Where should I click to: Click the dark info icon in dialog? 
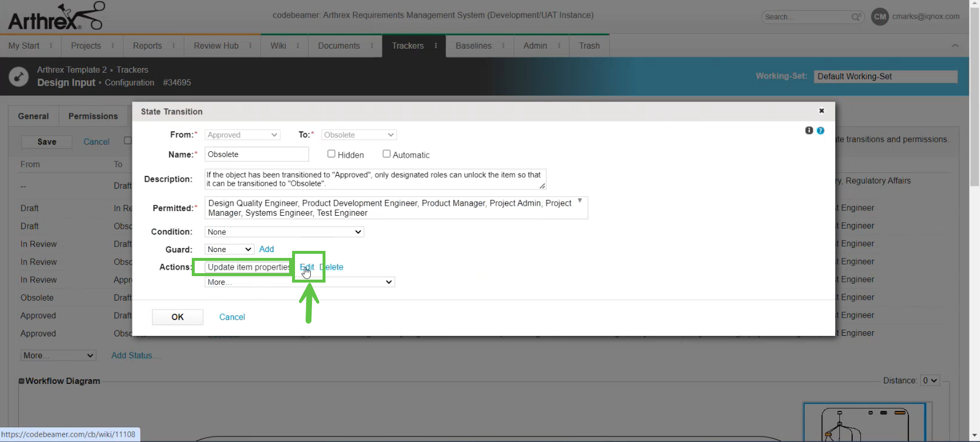tap(809, 130)
